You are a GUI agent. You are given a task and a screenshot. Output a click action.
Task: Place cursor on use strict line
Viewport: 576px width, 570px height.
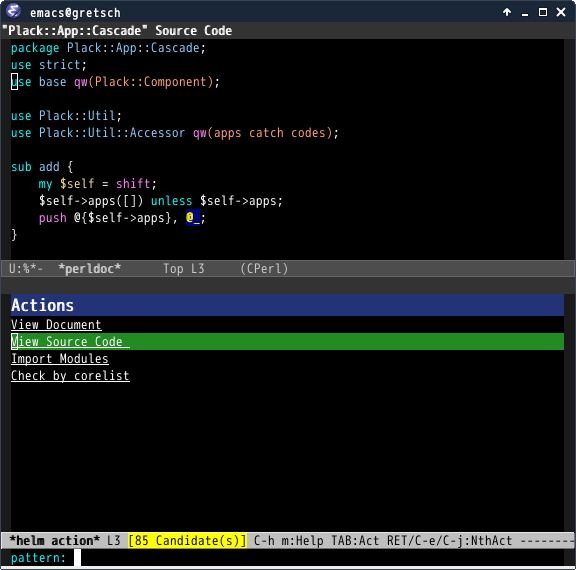point(49,65)
